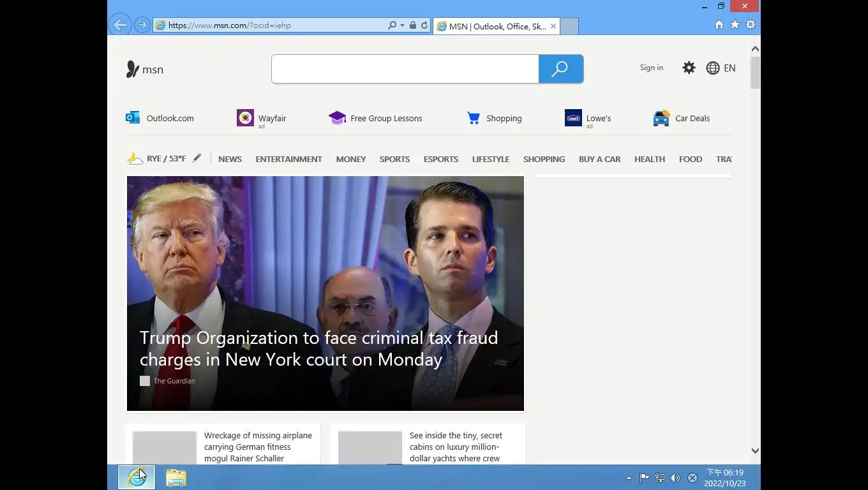This screenshot has width=868, height=490.
Task: Go to the browser Home page icon
Action: click(x=719, y=25)
